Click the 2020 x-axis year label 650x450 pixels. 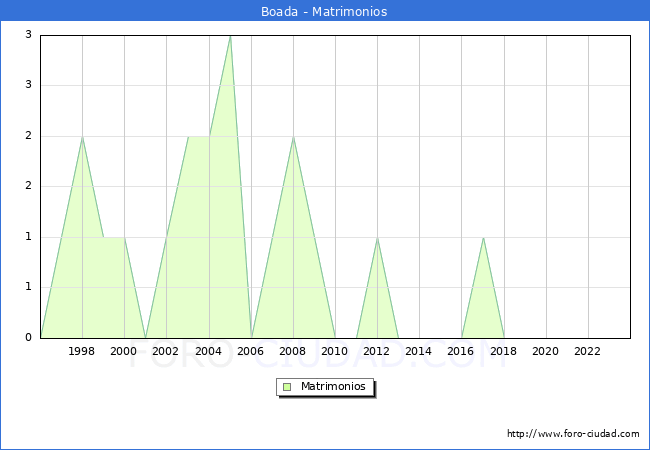(545, 351)
